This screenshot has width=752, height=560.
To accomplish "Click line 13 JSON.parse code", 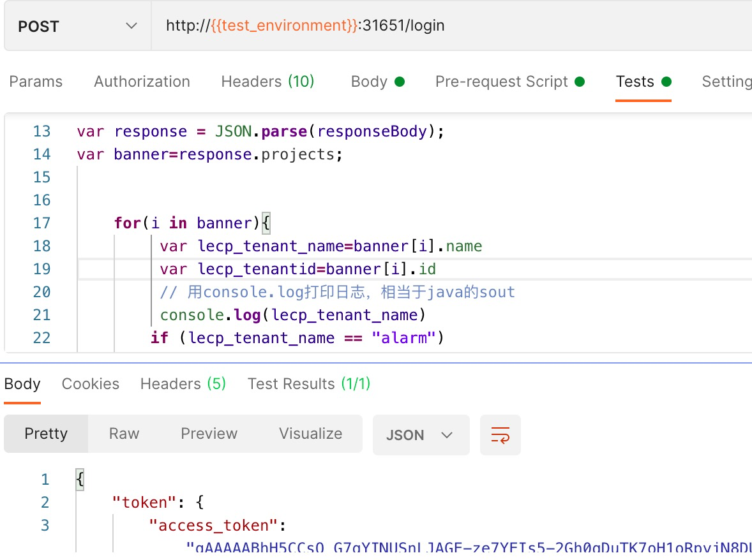I will click(260, 131).
